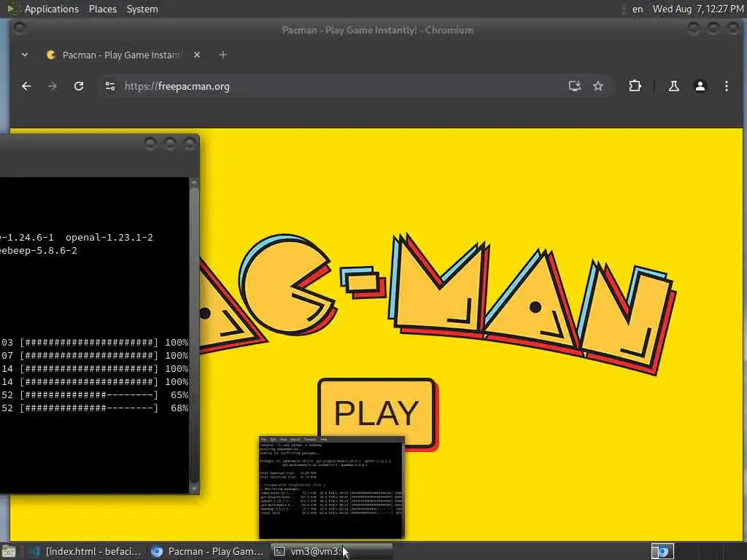Click the date and time clock
Image resolution: width=747 pixels, height=560 pixels.
[x=697, y=9]
